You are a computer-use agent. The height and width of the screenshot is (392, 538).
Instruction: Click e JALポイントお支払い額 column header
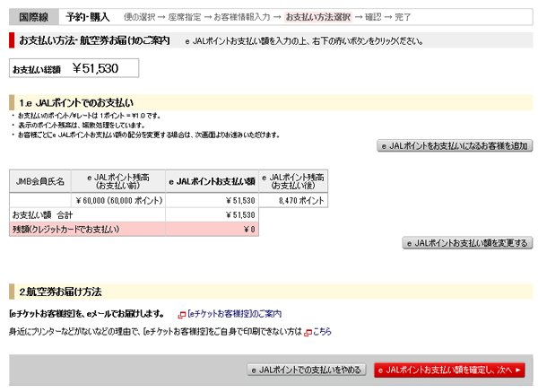[212, 181]
